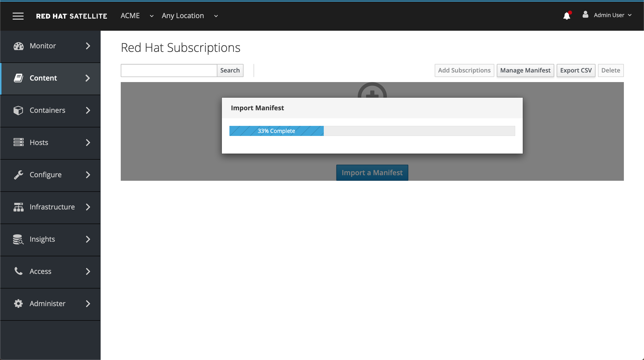The height and width of the screenshot is (360, 644).
Task: Click the Infrastructure network icon
Action: point(18,207)
